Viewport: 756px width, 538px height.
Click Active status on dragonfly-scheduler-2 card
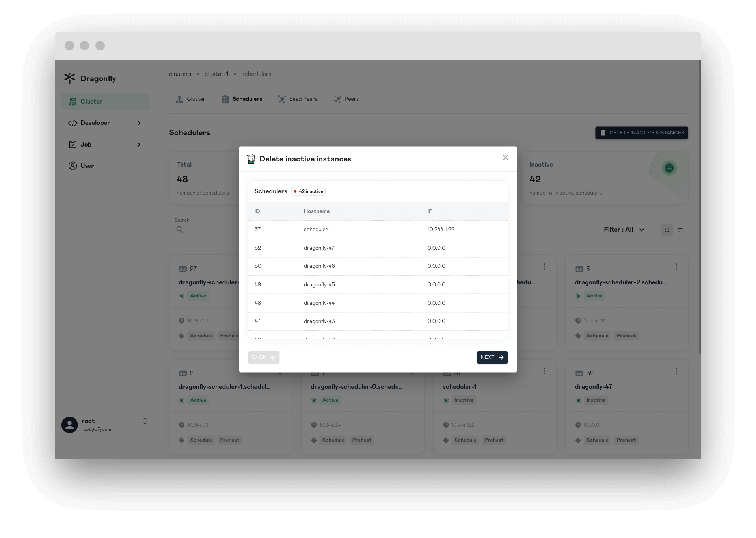click(x=594, y=296)
